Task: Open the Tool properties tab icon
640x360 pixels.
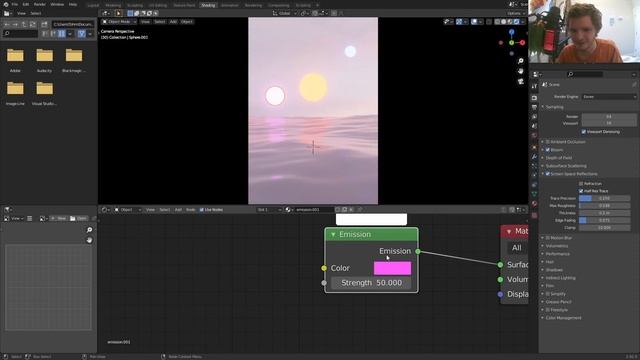Action: click(534, 87)
